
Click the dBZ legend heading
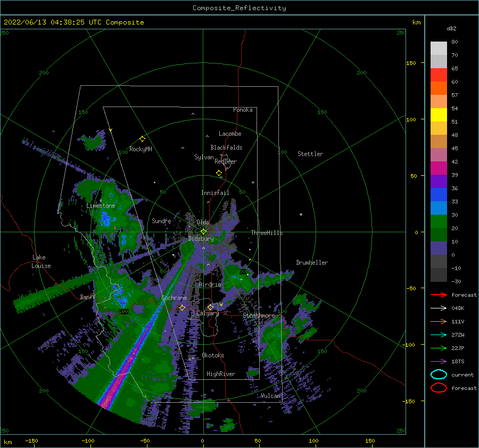click(x=451, y=28)
